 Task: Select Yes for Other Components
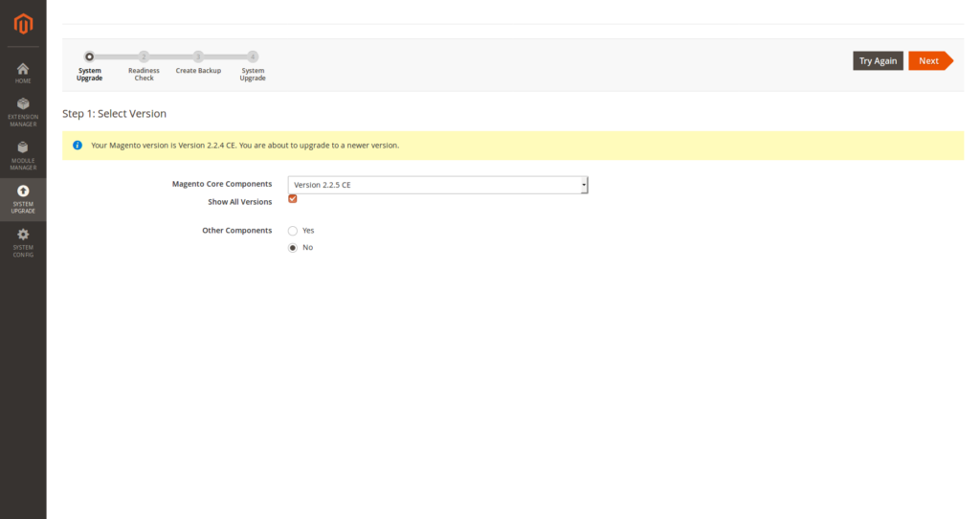pos(293,231)
